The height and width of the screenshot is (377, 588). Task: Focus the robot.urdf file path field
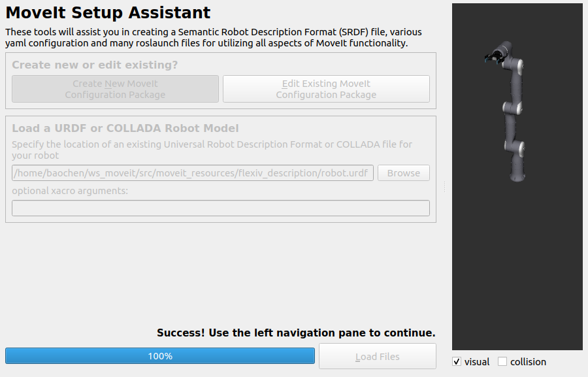[193, 173]
